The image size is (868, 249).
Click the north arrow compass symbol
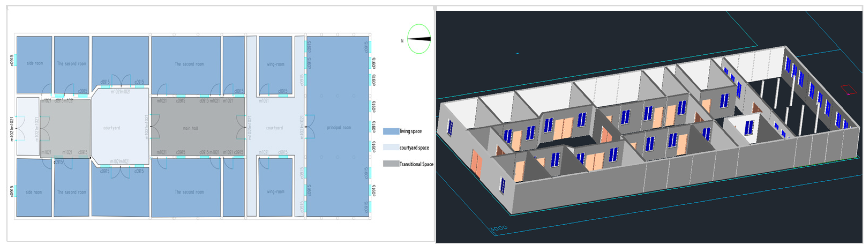[419, 39]
